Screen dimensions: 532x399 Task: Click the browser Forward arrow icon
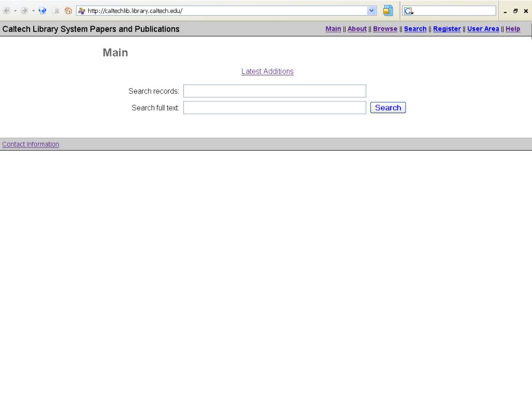[x=24, y=11]
